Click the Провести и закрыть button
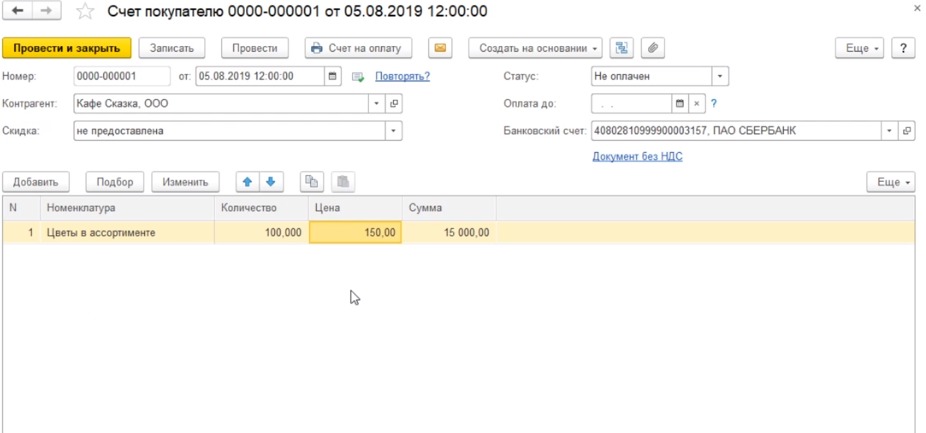This screenshot has width=926, height=433. point(67,48)
